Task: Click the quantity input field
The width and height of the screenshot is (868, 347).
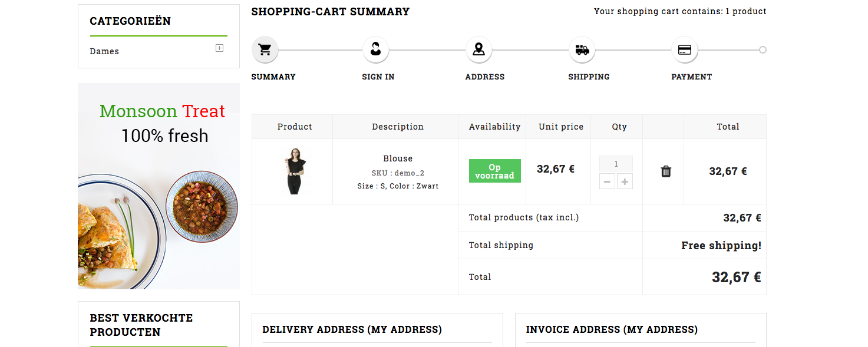Action: click(616, 164)
